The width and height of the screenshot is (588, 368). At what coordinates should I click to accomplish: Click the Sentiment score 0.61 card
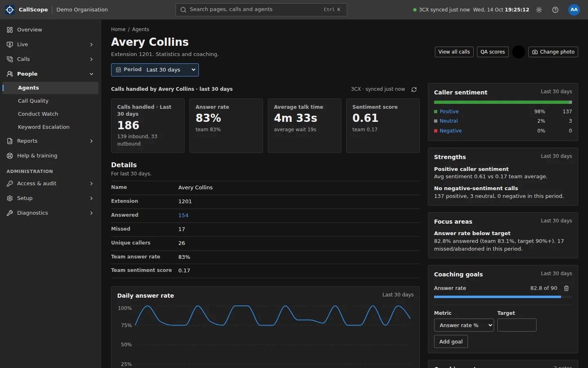383,126
